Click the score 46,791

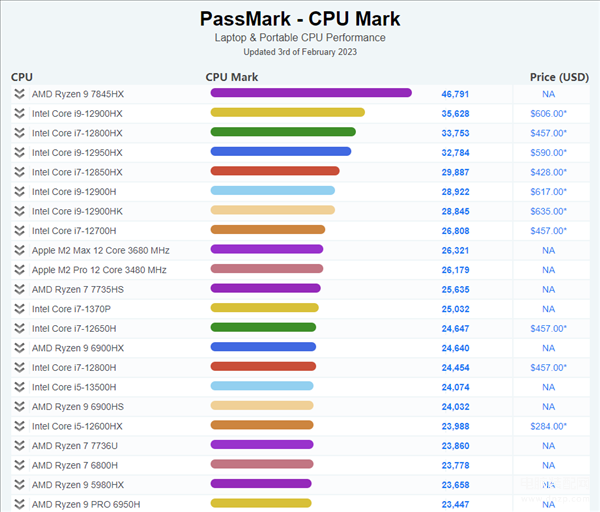(x=455, y=94)
